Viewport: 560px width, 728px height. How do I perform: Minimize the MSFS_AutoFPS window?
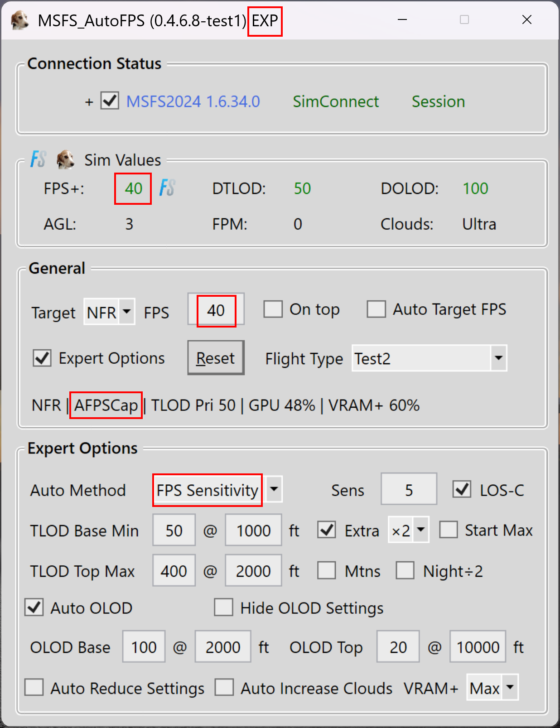click(402, 19)
